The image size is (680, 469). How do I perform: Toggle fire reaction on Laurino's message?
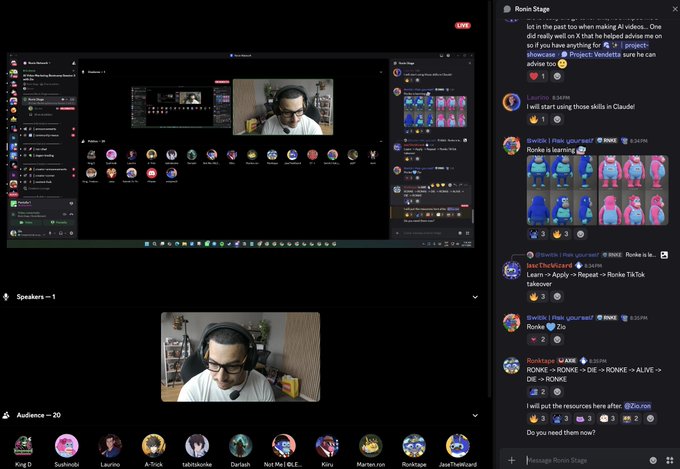[x=537, y=119]
